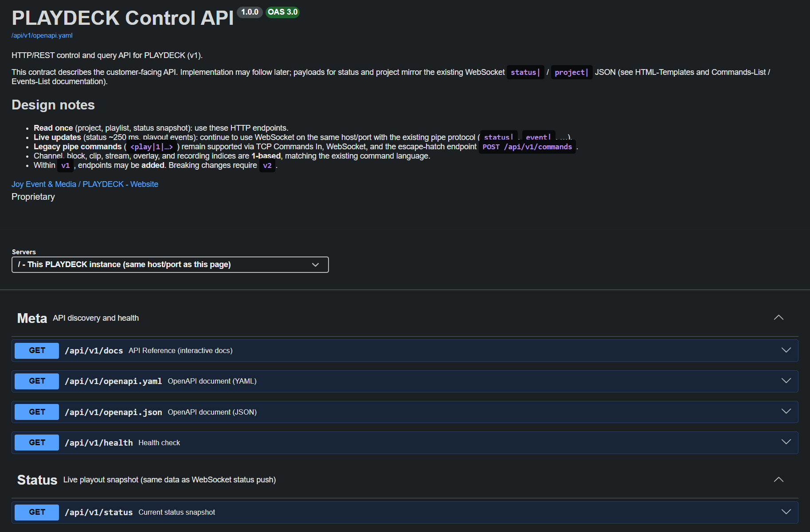Collapse the Status section chevron
The image size is (810, 532).
(x=779, y=480)
